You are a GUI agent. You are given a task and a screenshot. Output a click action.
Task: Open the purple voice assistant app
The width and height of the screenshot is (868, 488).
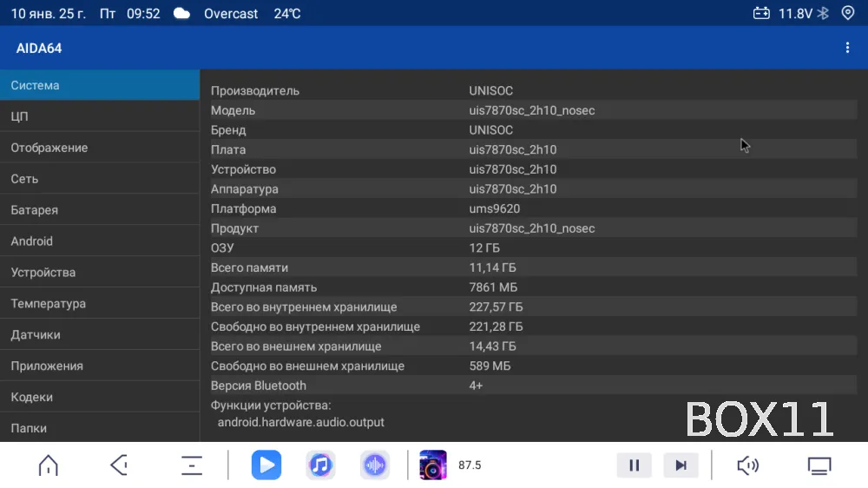[x=375, y=465]
